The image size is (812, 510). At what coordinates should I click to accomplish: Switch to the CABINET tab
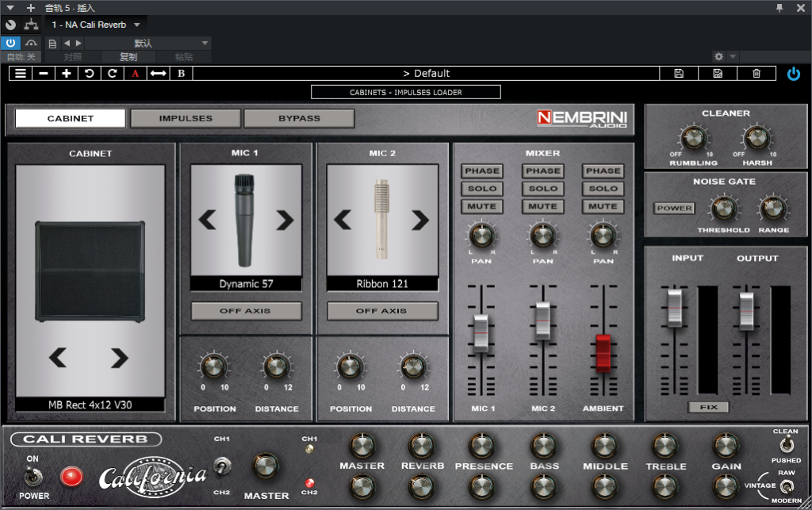coord(71,118)
